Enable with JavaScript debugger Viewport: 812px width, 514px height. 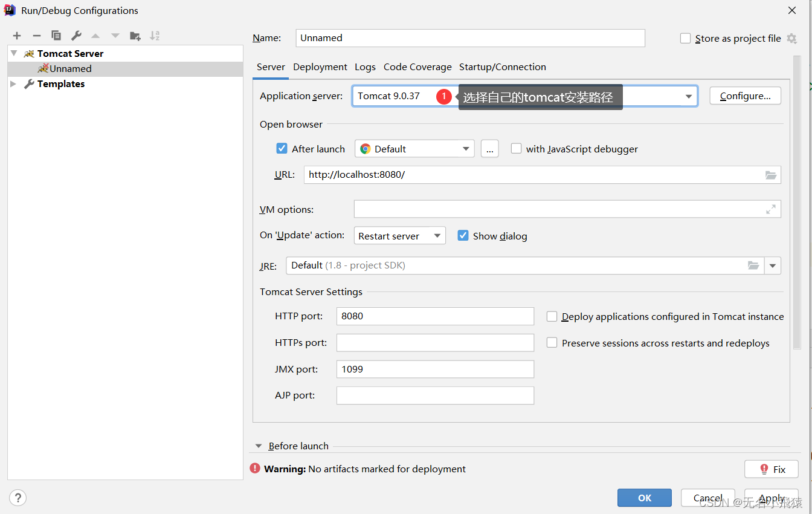point(516,148)
